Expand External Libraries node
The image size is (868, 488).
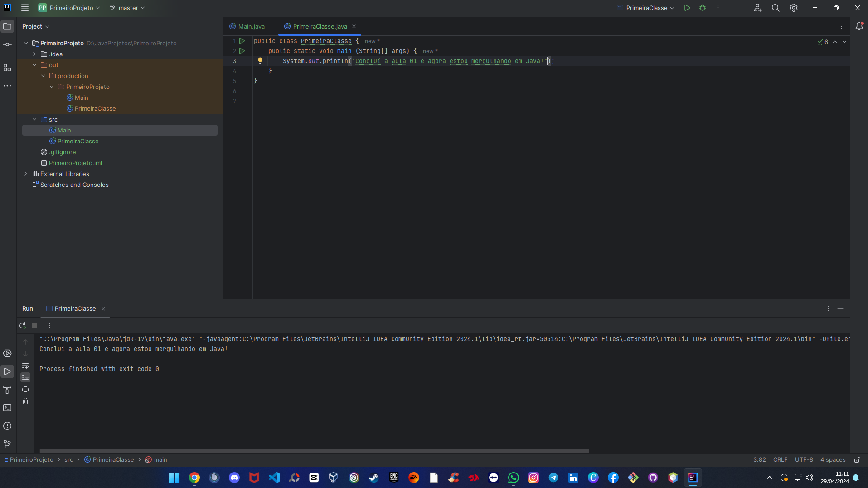[x=26, y=174]
